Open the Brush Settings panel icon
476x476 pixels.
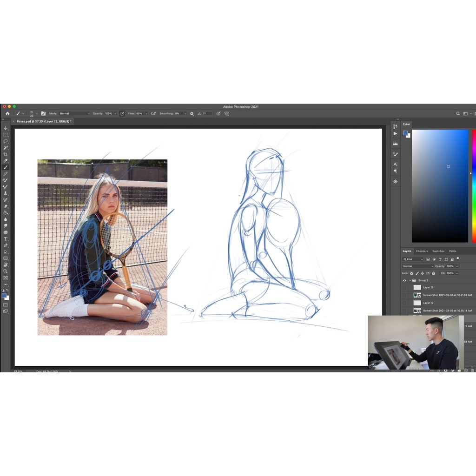tap(43, 113)
